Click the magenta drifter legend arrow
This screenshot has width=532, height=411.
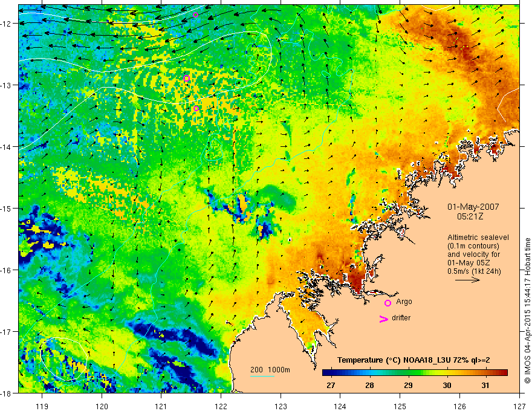[384, 319]
